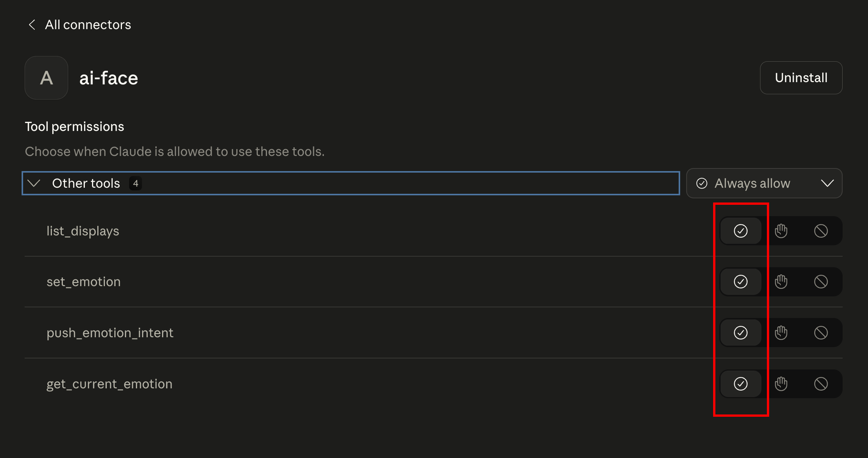Click the ai-face connector avatar
The image size is (868, 458).
(46, 78)
